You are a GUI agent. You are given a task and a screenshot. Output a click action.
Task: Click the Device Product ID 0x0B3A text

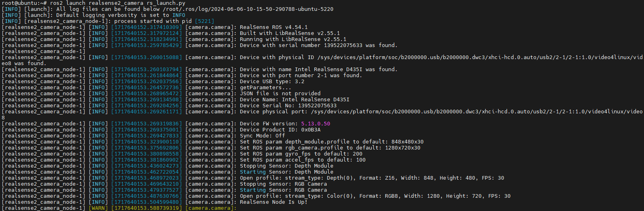coord(280,129)
